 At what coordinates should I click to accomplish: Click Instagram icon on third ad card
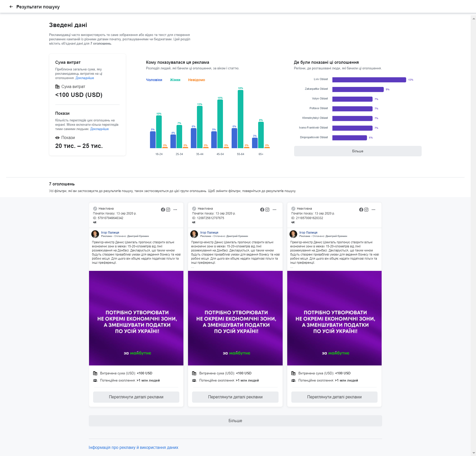click(x=366, y=210)
